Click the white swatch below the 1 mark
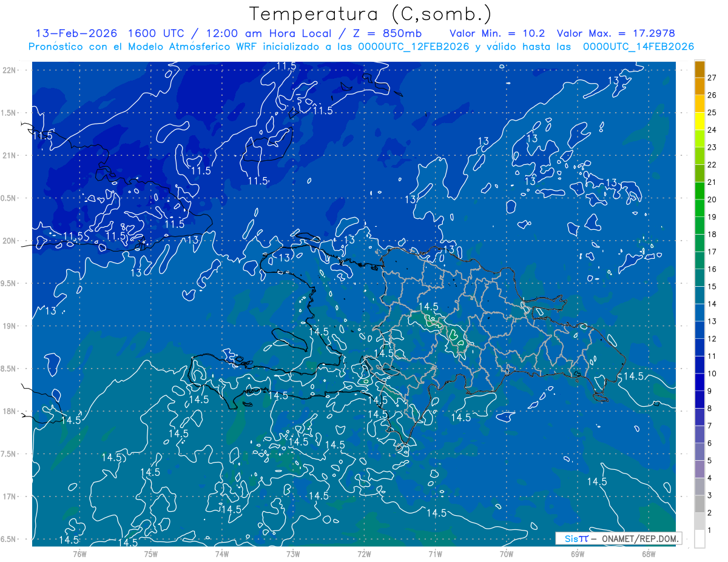This screenshot has width=728, height=562. point(699,539)
